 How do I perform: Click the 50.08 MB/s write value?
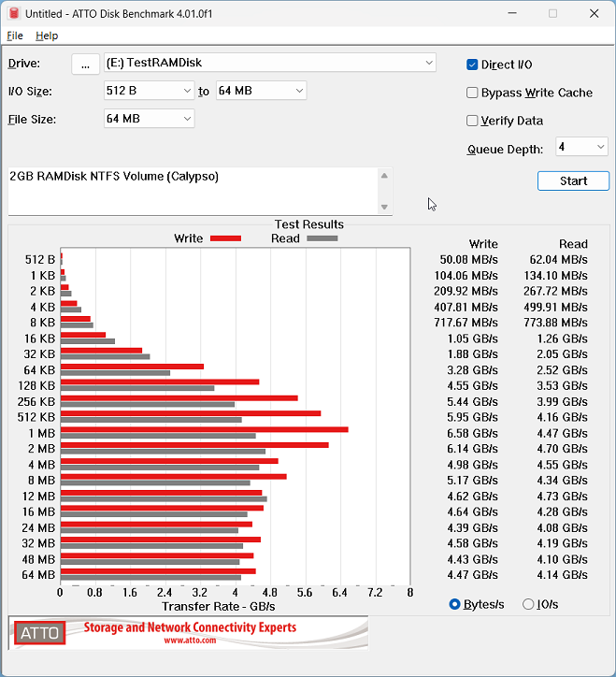tap(469, 260)
